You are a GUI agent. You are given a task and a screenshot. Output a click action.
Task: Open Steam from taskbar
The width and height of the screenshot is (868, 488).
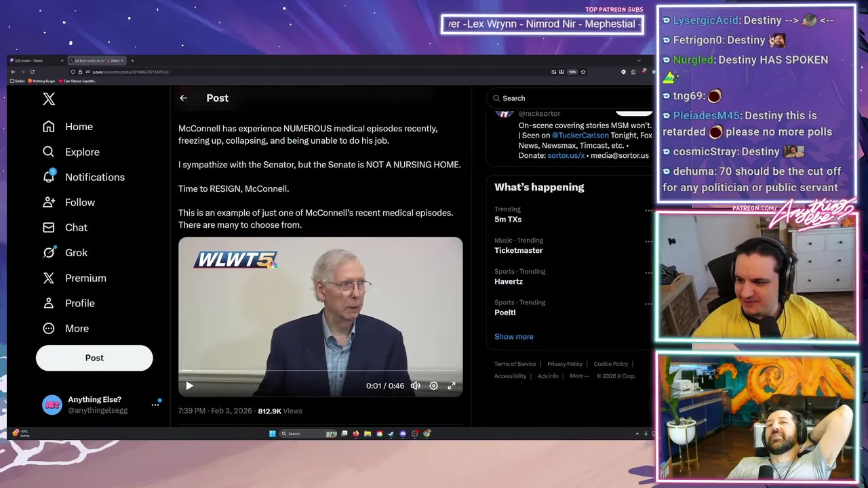click(x=391, y=434)
